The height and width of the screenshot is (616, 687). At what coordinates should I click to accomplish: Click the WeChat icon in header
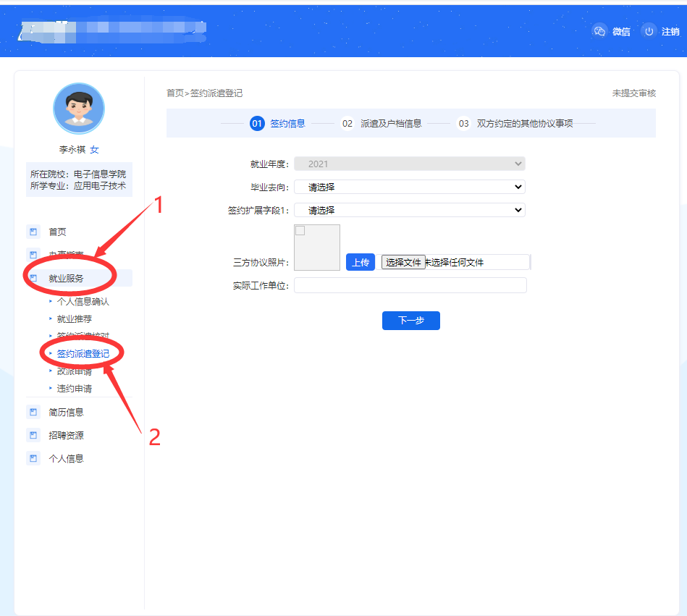(x=599, y=31)
